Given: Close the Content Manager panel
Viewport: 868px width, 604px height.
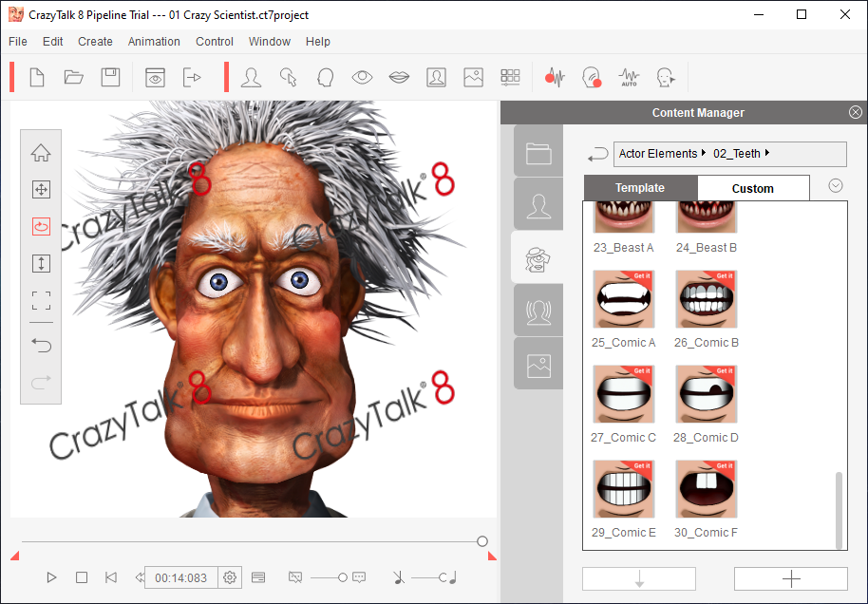Looking at the screenshot, I should 856,112.
